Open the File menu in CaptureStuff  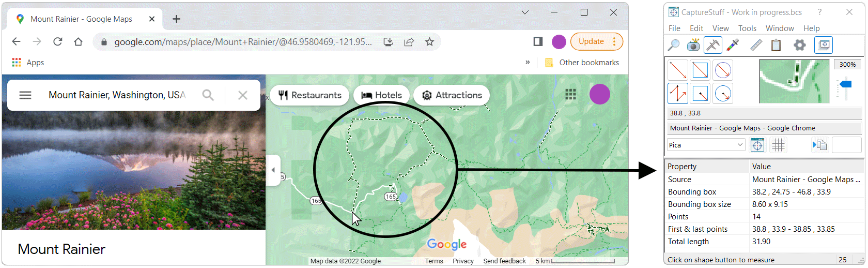(674, 28)
